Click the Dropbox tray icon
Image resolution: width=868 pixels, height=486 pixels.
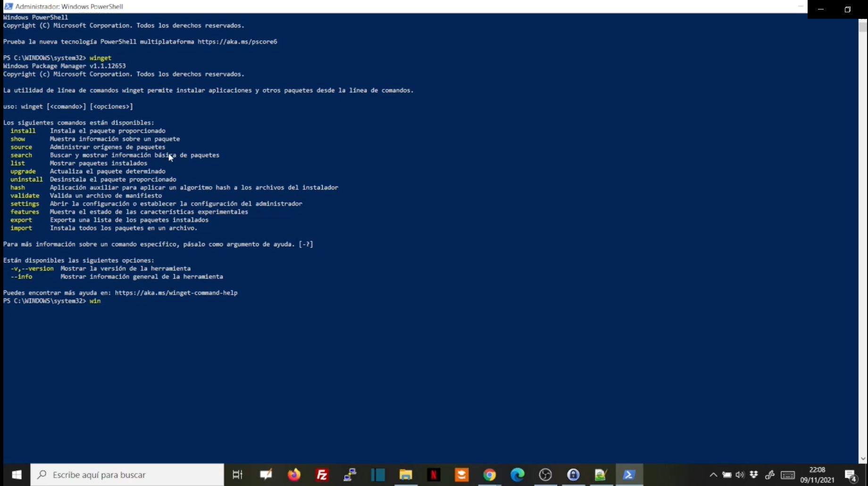pyautogui.click(x=754, y=475)
